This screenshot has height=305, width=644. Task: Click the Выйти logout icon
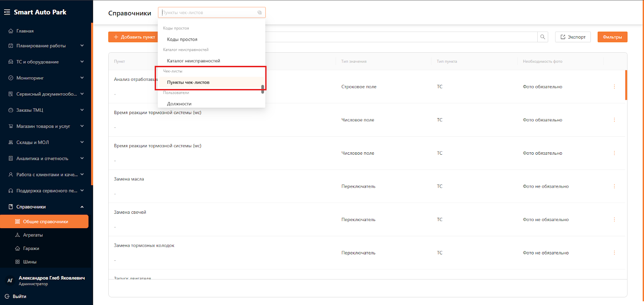pyautogui.click(x=7, y=297)
